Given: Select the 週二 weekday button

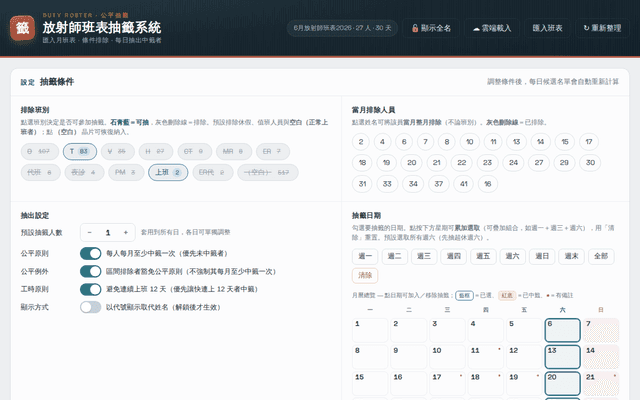Looking at the screenshot, I should [x=394, y=256].
